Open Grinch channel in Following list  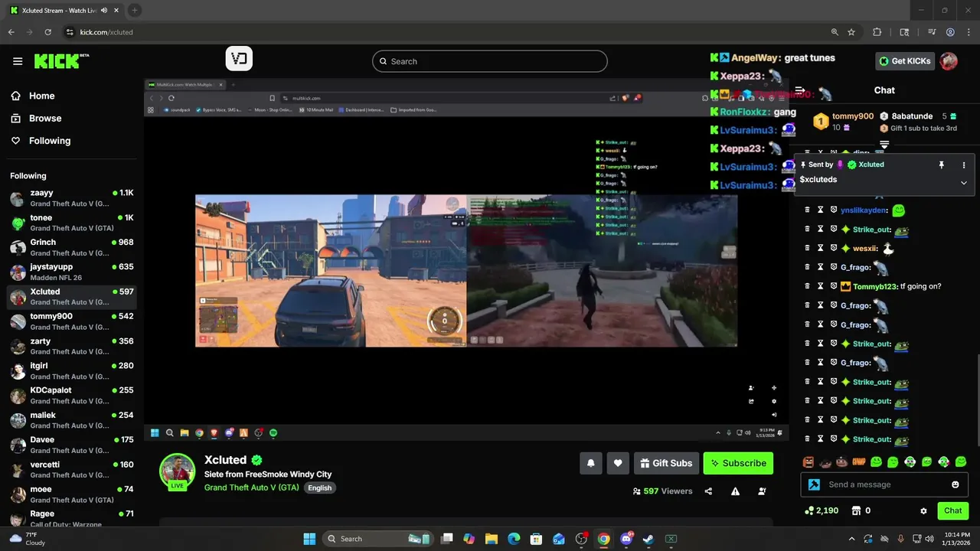[72, 247]
